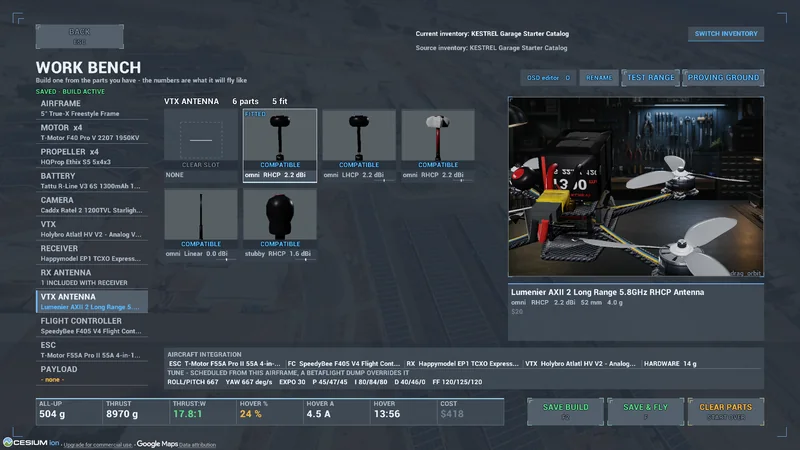Click the CLEAR SLOT tile
Screen dimensions: 800x450
click(201, 145)
